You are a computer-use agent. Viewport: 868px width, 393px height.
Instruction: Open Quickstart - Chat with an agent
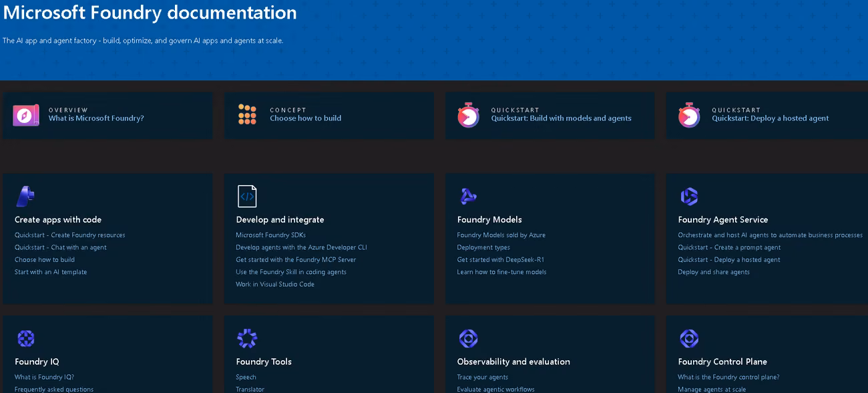click(61, 247)
